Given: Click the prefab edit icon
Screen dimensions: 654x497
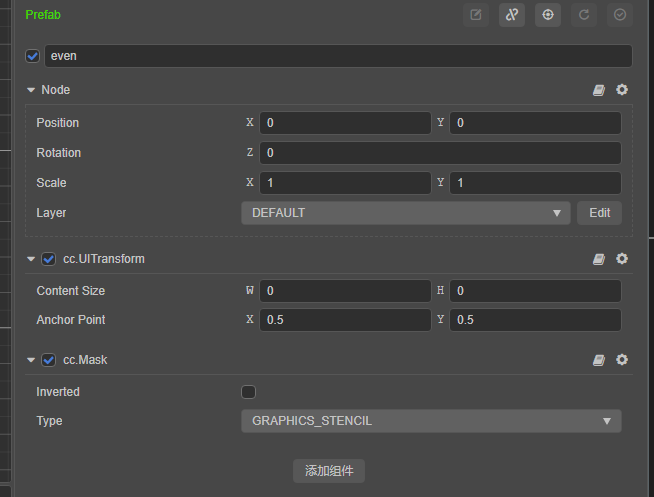Looking at the screenshot, I should (476, 15).
